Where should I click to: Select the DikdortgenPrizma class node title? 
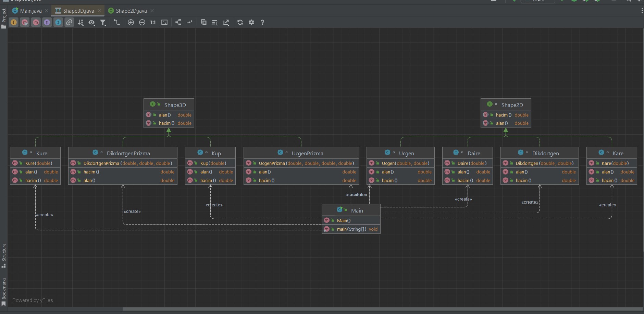(x=128, y=153)
